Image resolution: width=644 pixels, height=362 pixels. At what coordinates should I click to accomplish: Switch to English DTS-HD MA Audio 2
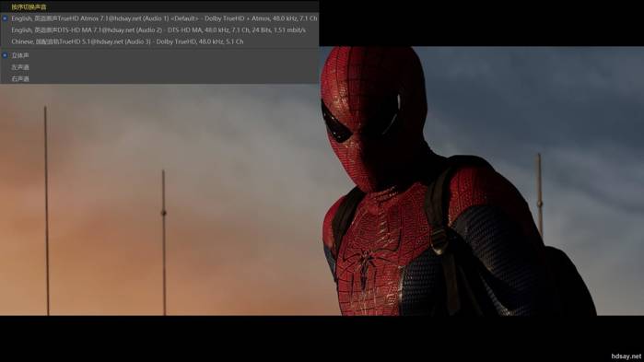159,30
